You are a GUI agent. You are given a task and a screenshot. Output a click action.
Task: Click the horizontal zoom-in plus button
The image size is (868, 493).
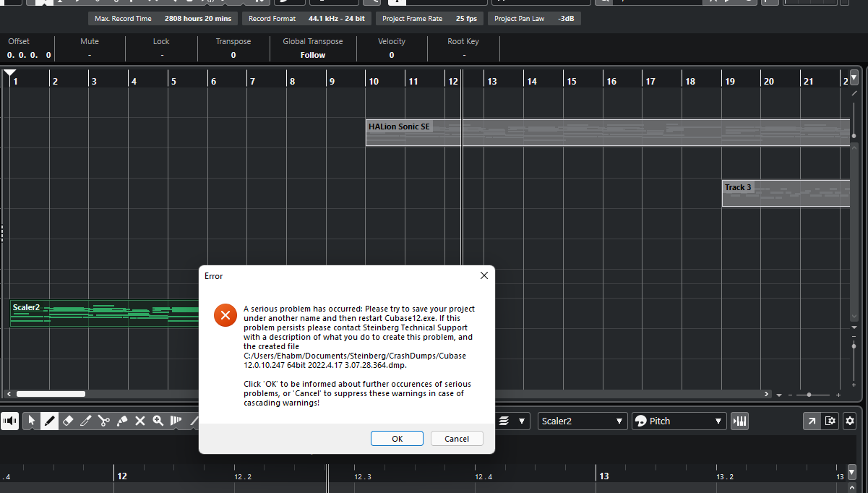(838, 395)
